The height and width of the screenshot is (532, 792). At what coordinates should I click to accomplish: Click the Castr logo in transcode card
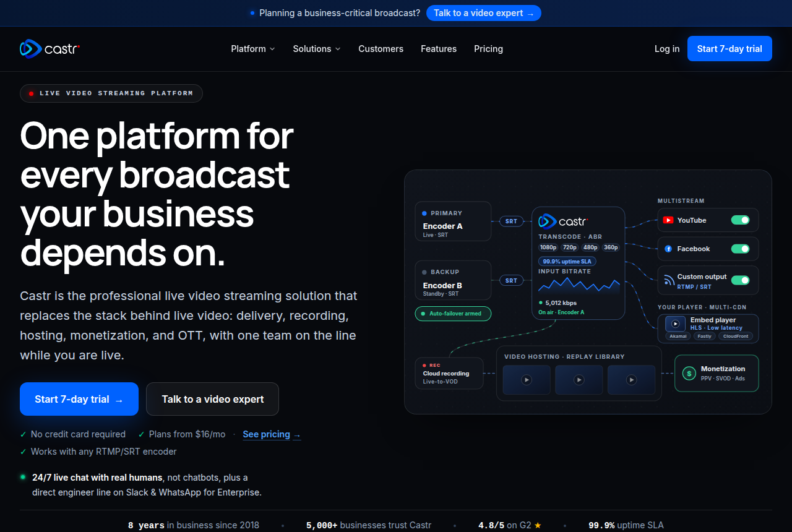point(563,221)
